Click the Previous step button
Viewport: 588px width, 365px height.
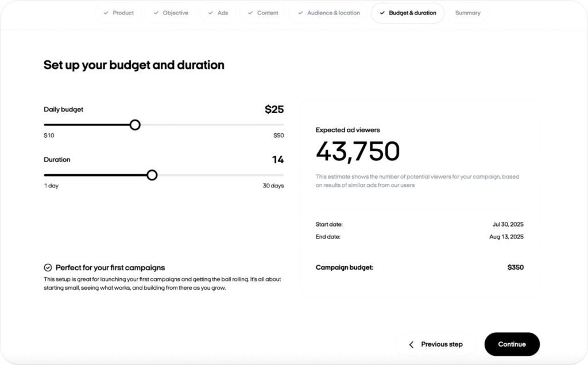click(x=435, y=344)
